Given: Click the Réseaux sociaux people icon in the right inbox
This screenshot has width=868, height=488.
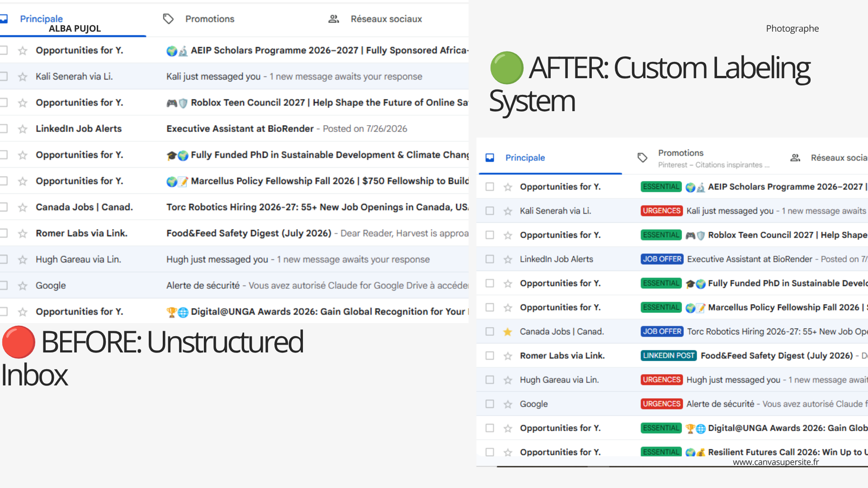Looking at the screenshot, I should tap(795, 158).
